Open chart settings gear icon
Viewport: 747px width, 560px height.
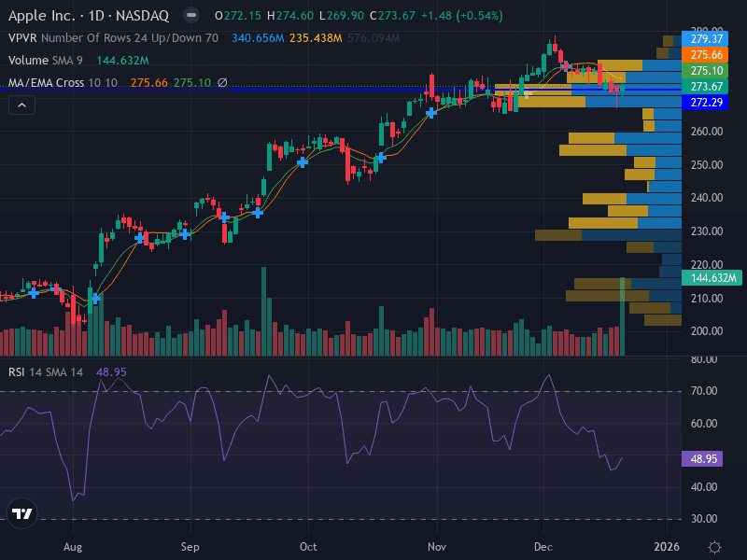click(714, 547)
